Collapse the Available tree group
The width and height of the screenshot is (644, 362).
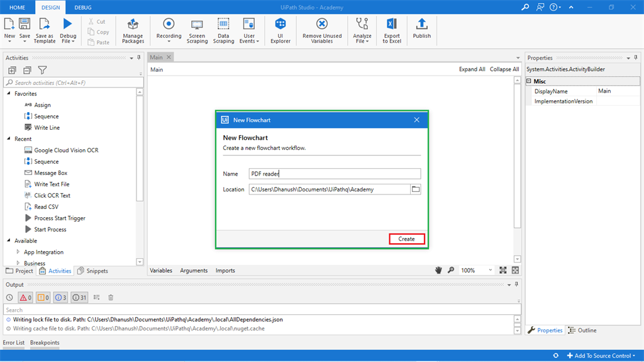click(x=9, y=240)
